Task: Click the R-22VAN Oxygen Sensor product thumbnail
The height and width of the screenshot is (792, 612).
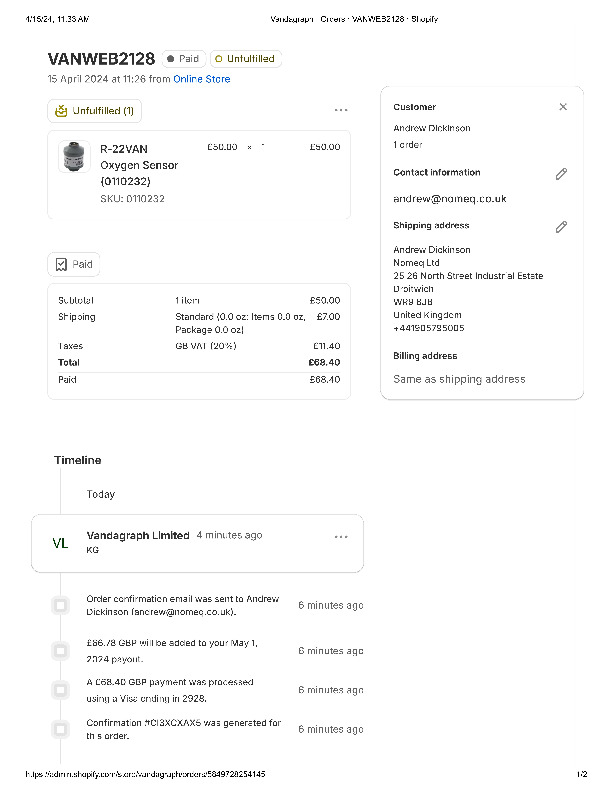Action: (74, 157)
